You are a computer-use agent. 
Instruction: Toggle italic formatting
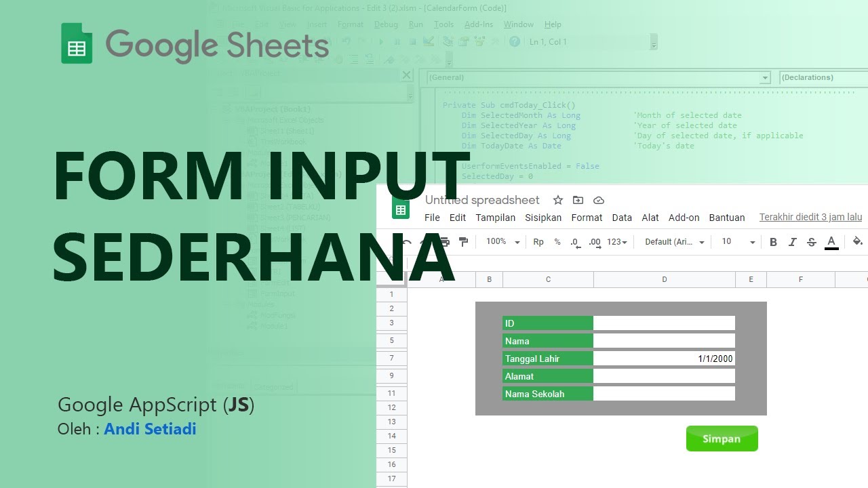[792, 242]
